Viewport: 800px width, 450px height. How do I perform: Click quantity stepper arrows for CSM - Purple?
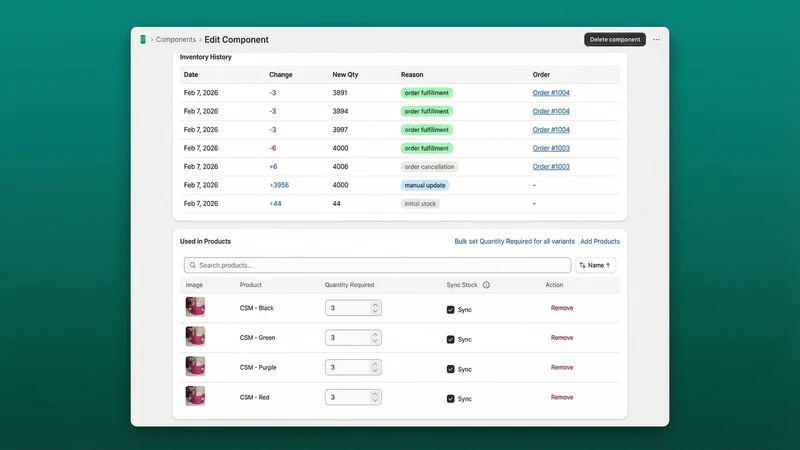[375, 367]
